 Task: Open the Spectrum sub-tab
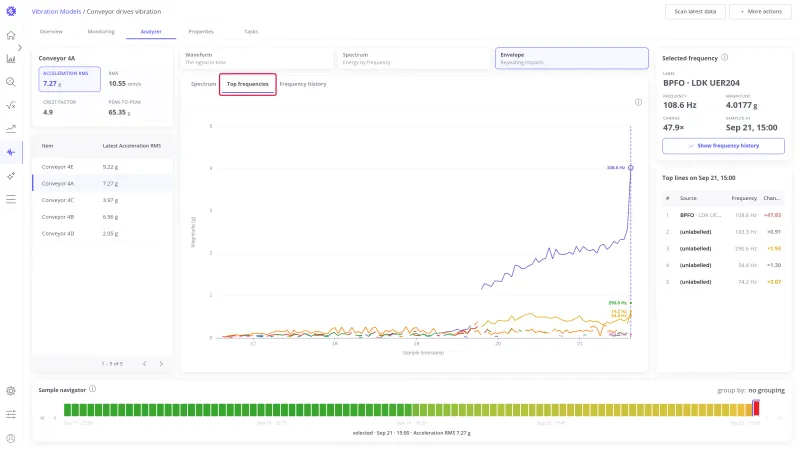point(203,84)
